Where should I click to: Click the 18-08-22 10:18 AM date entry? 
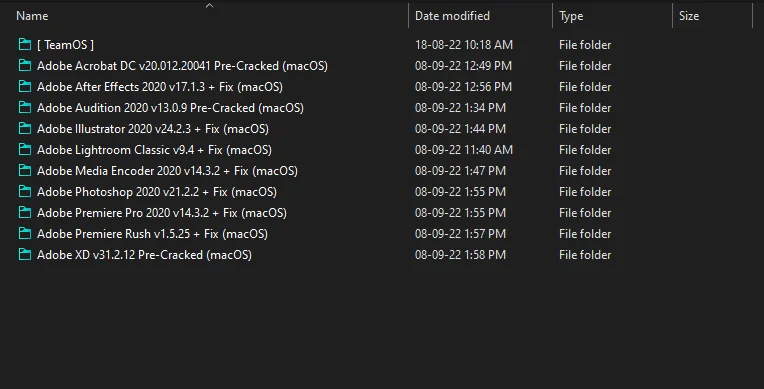point(463,45)
